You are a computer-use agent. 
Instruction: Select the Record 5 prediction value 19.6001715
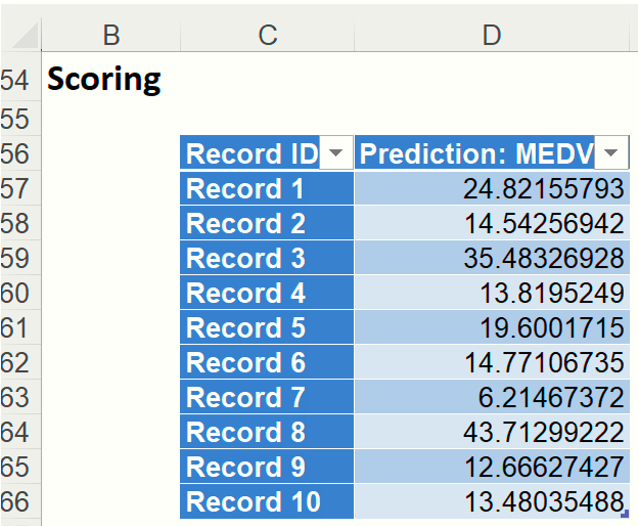pos(492,328)
